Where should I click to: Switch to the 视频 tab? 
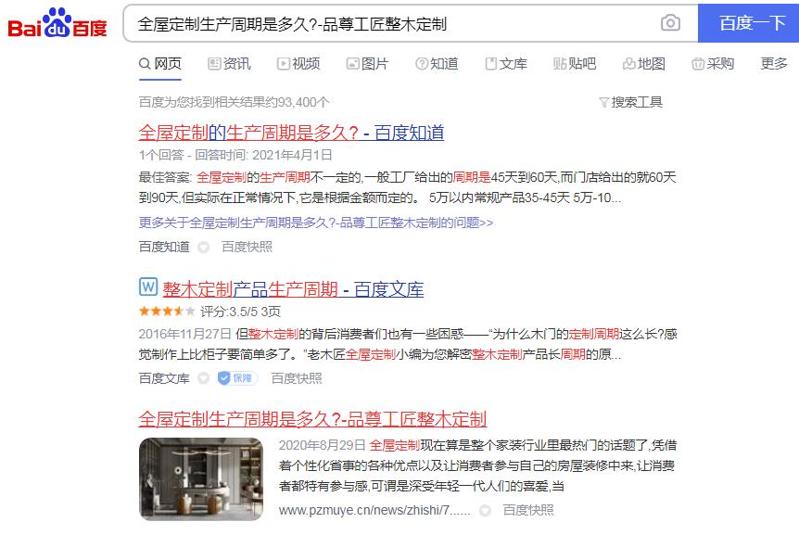[298, 64]
